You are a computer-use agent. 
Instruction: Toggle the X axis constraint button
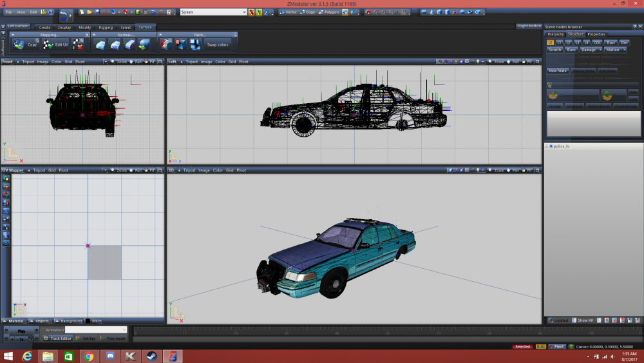252,12
